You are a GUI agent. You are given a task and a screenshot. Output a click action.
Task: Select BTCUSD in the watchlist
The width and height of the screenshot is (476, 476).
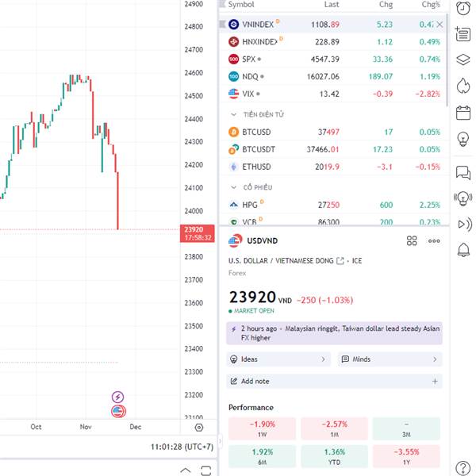[x=334, y=132]
